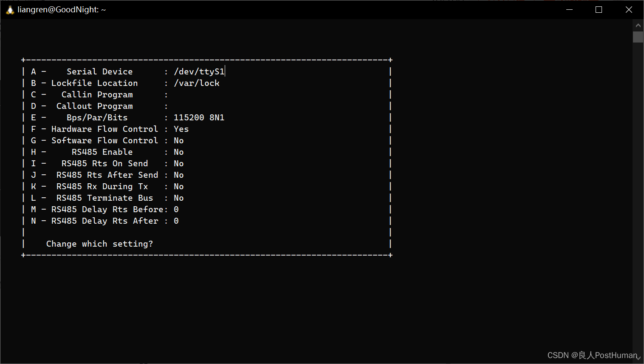Screen dimensions: 644x364
Task: Click the Change which setting prompt
Action: tap(99, 244)
